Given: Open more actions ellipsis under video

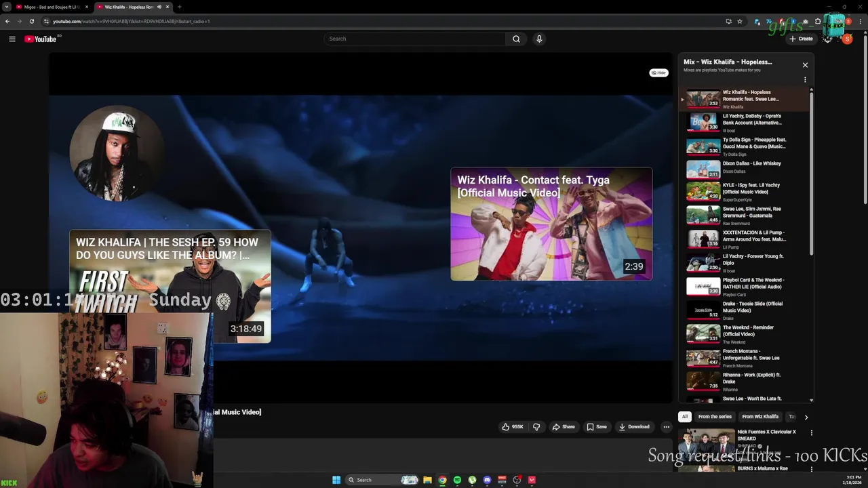Looking at the screenshot, I should (667, 427).
